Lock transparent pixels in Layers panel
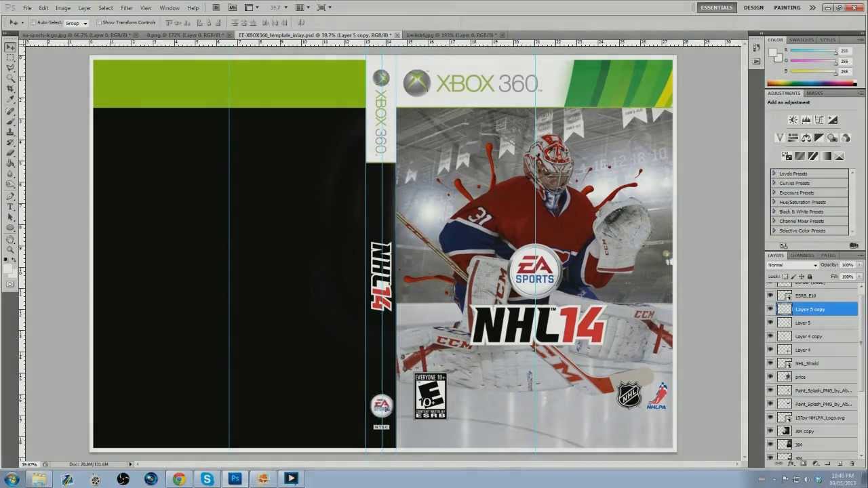 tap(785, 277)
